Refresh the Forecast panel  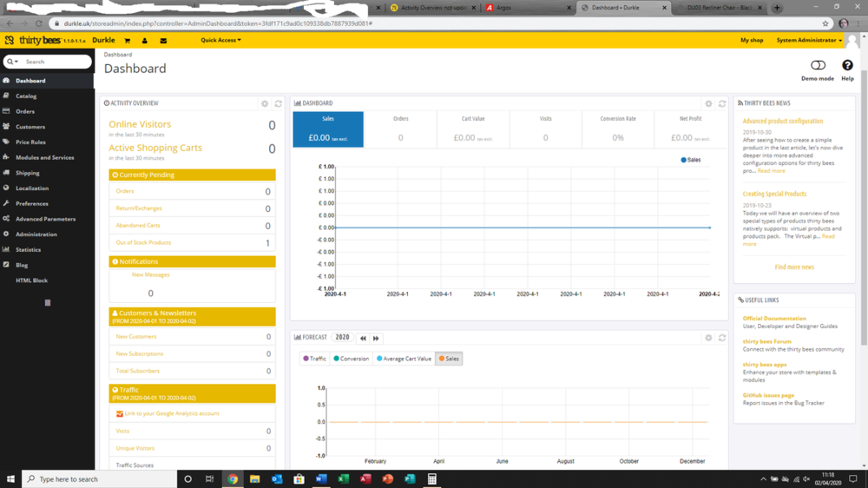pos(722,338)
